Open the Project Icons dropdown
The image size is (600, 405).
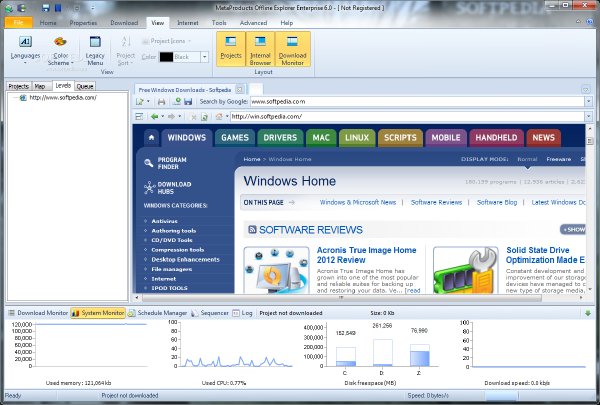click(166, 41)
